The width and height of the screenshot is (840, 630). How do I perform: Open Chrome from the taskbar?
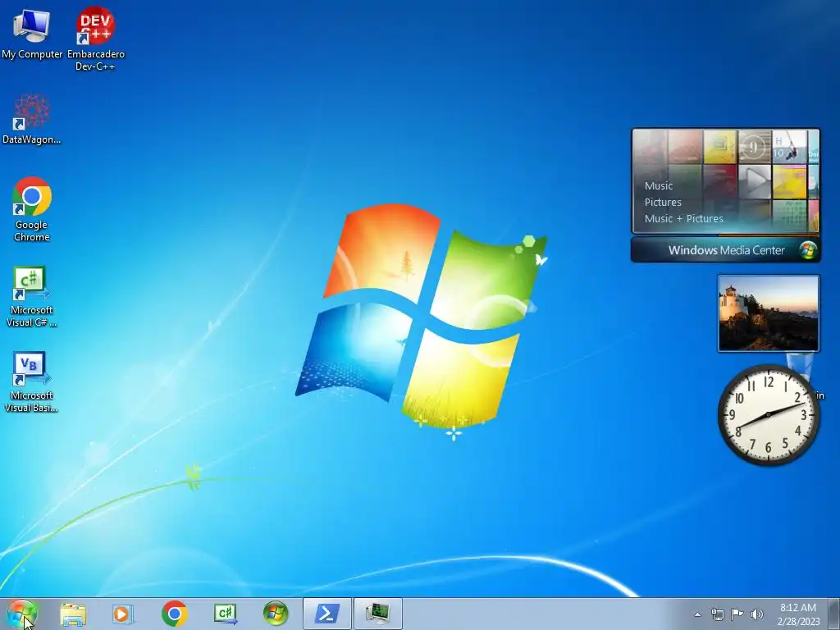click(x=174, y=614)
